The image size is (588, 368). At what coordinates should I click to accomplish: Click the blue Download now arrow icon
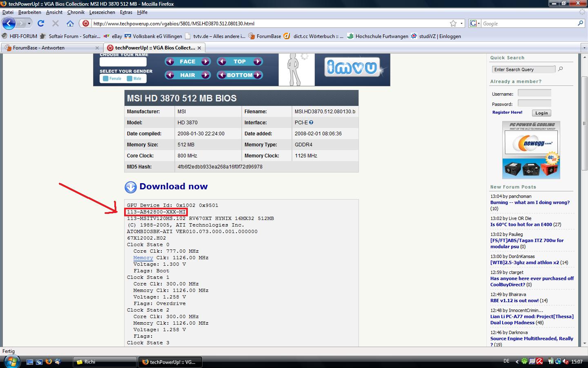[131, 187]
